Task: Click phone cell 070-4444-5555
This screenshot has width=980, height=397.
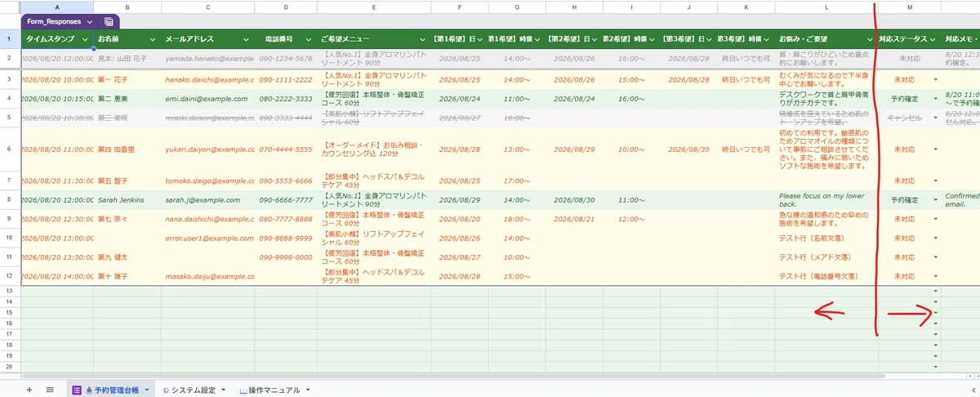Action: [286, 149]
